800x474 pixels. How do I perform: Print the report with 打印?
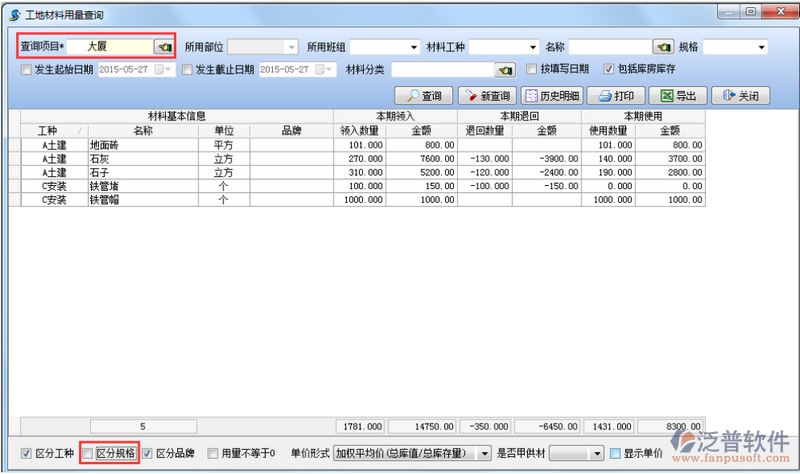(x=614, y=96)
